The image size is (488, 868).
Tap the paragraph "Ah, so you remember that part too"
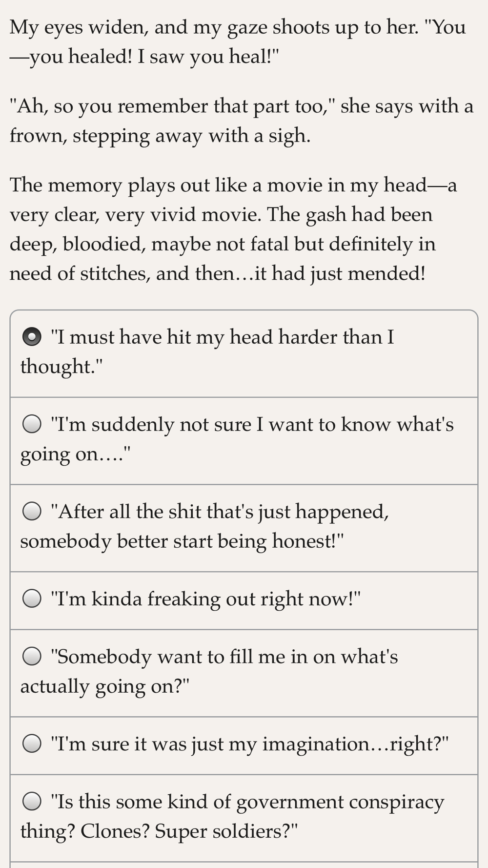point(242,121)
